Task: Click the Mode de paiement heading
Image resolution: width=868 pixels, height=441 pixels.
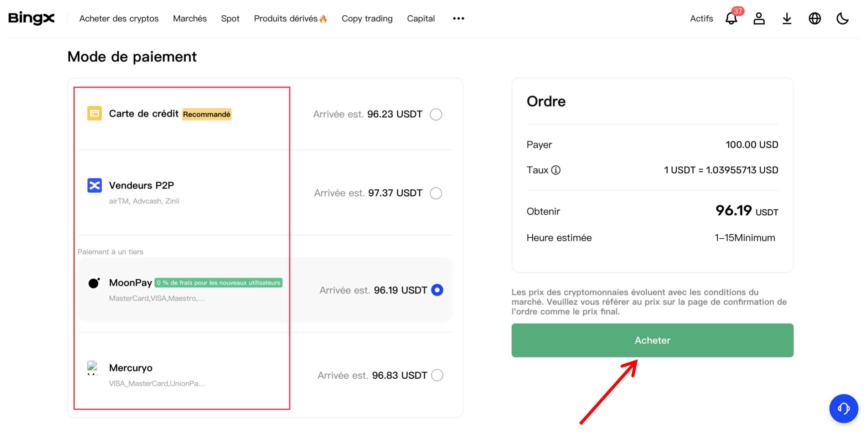Action: coord(132,57)
